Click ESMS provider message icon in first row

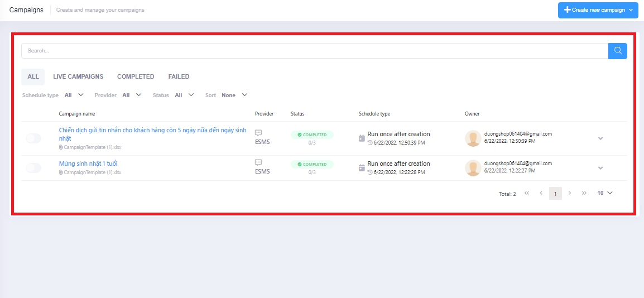(x=258, y=133)
